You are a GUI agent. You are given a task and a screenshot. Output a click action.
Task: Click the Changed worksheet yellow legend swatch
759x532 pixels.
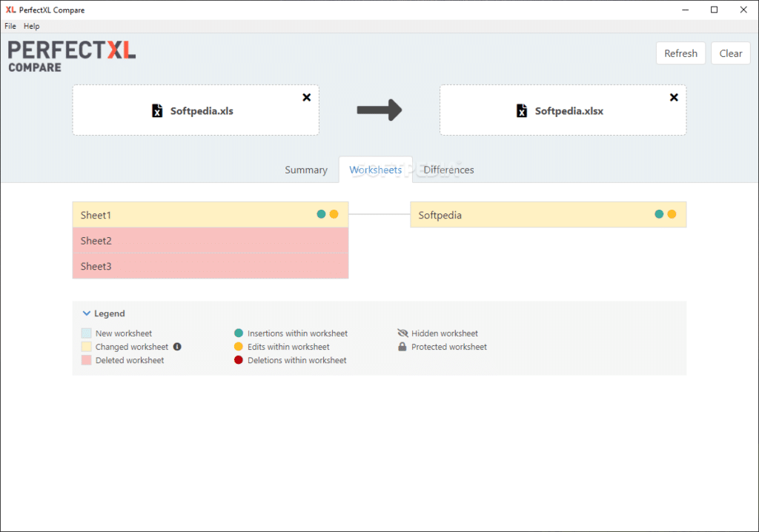tap(87, 347)
